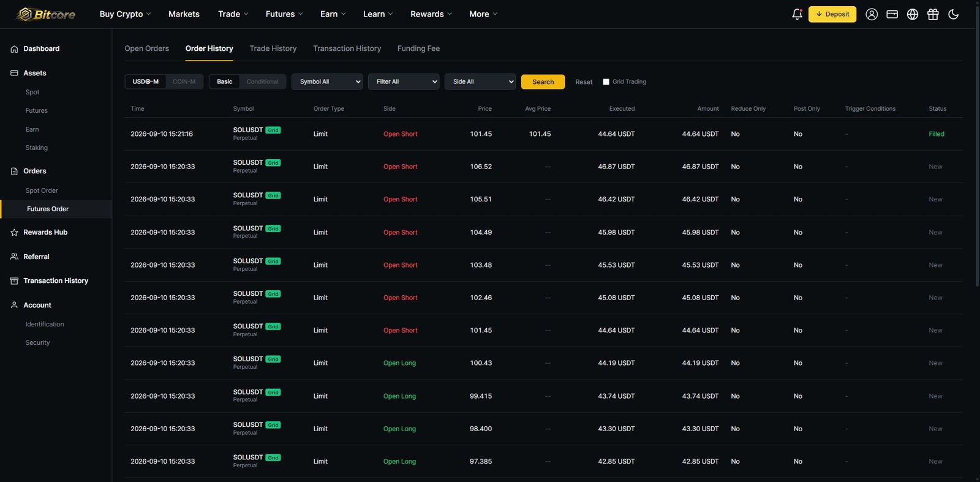Expand the Symbol All dropdown
This screenshot has width=980, height=482.
tap(327, 81)
